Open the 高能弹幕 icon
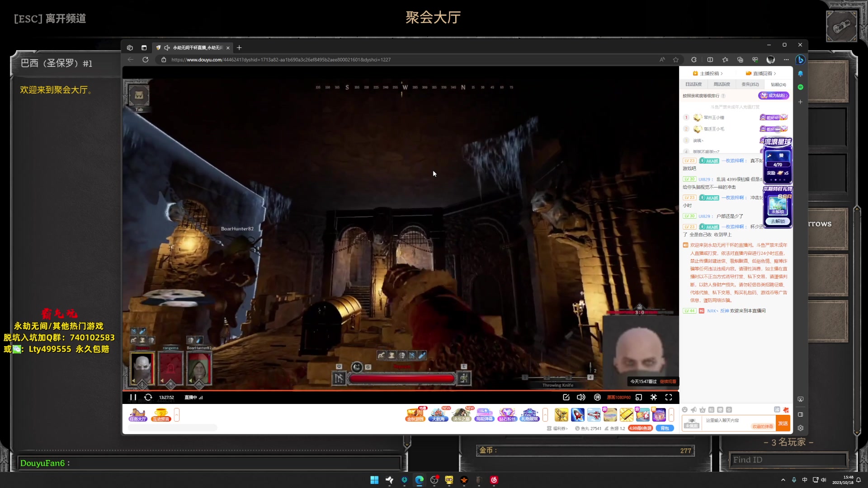 [x=484, y=414]
